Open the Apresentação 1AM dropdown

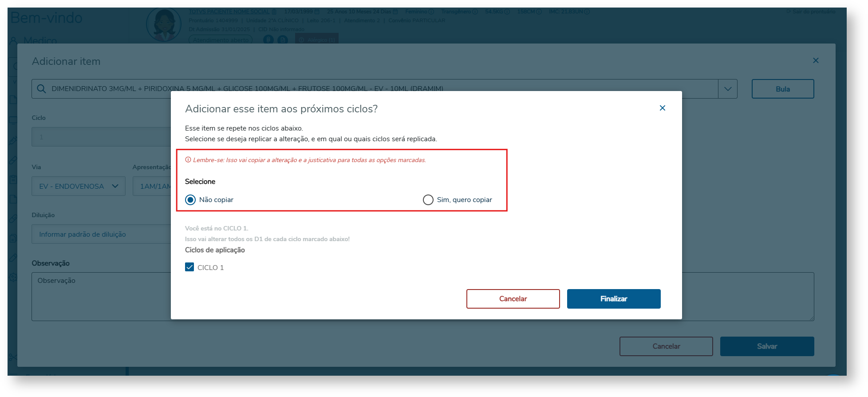tap(153, 187)
